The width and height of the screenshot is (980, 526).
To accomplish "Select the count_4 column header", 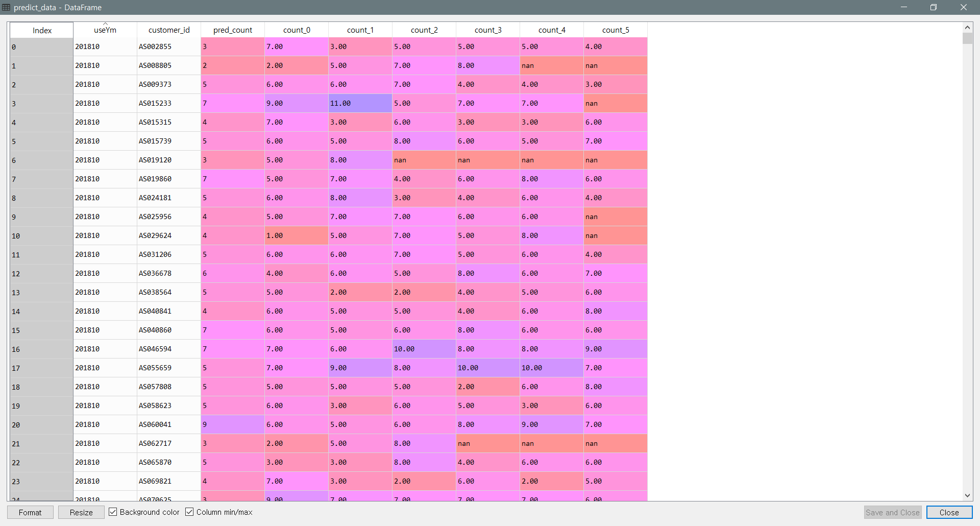I will 552,30.
